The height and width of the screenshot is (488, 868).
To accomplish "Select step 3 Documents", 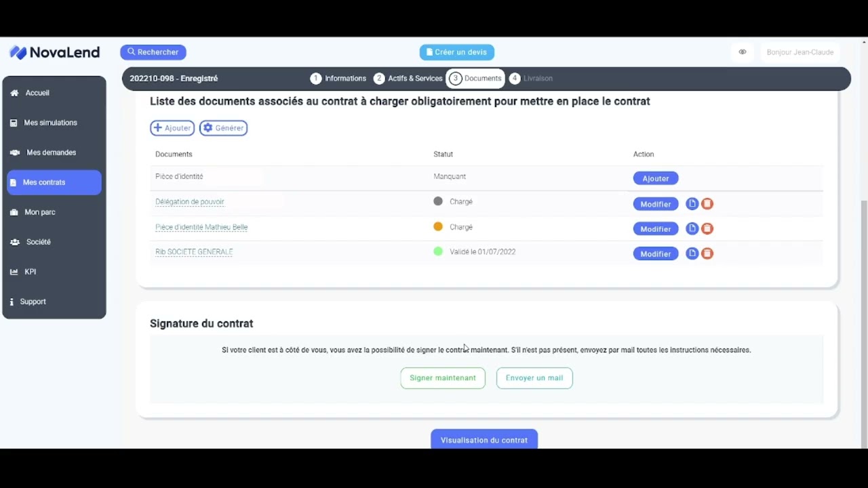I will tap(475, 79).
